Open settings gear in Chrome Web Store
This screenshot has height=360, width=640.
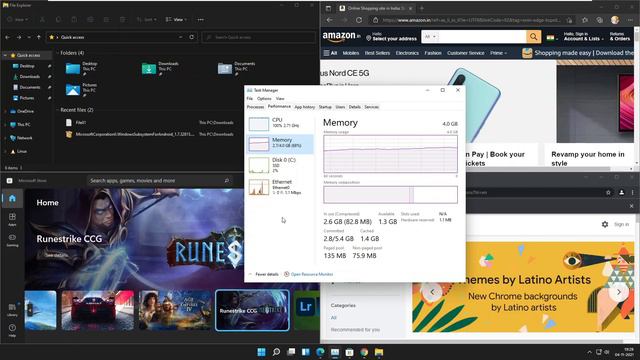pyautogui.click(x=605, y=224)
